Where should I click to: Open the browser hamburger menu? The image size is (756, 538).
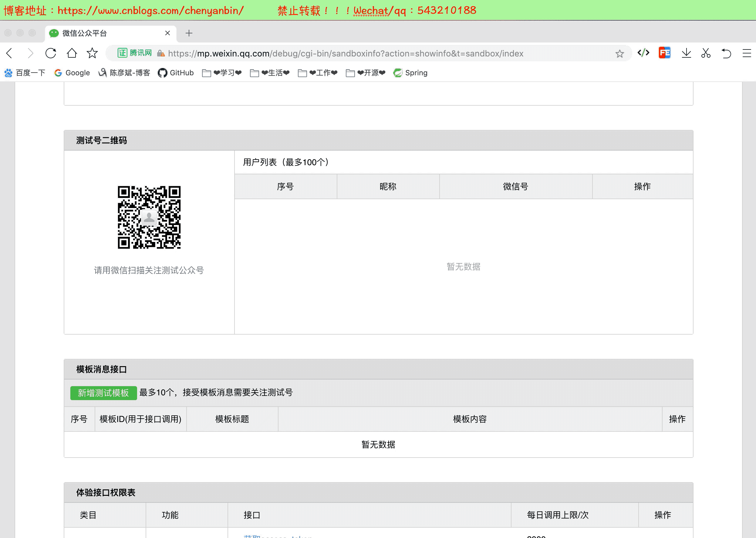[x=747, y=53]
